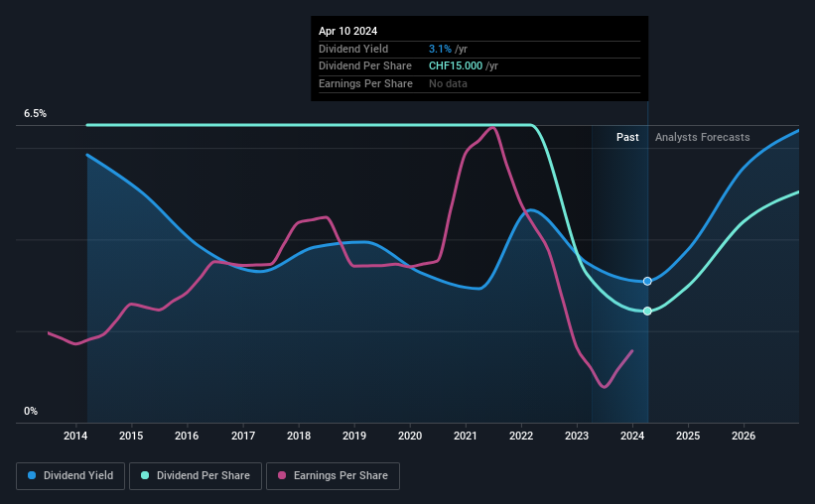Click the 2015 x-axis label

(x=131, y=436)
